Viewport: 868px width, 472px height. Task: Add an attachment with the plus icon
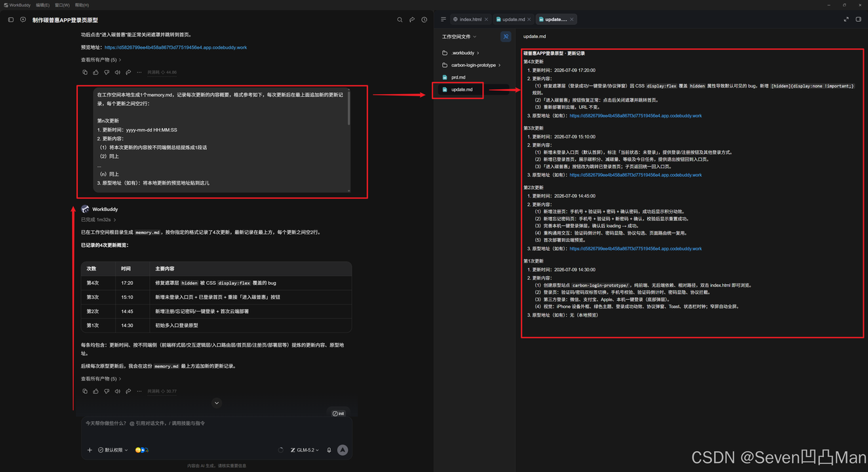coord(90,450)
